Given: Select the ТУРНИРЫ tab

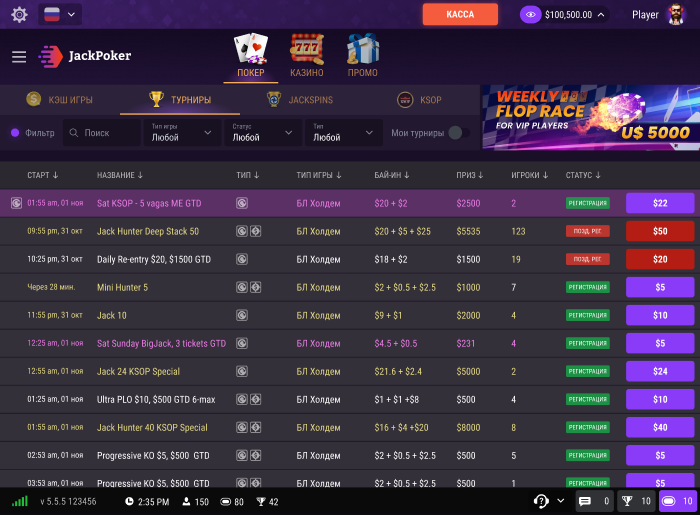Looking at the screenshot, I should click(x=180, y=100).
